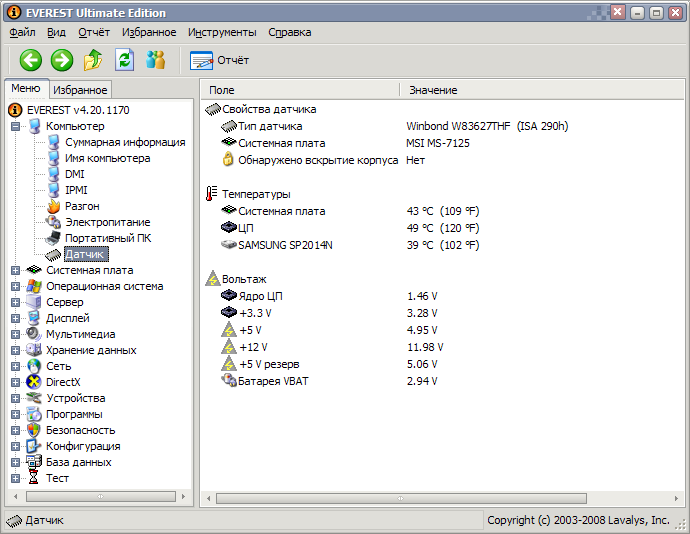Expand the Сервер tree node

(x=15, y=302)
